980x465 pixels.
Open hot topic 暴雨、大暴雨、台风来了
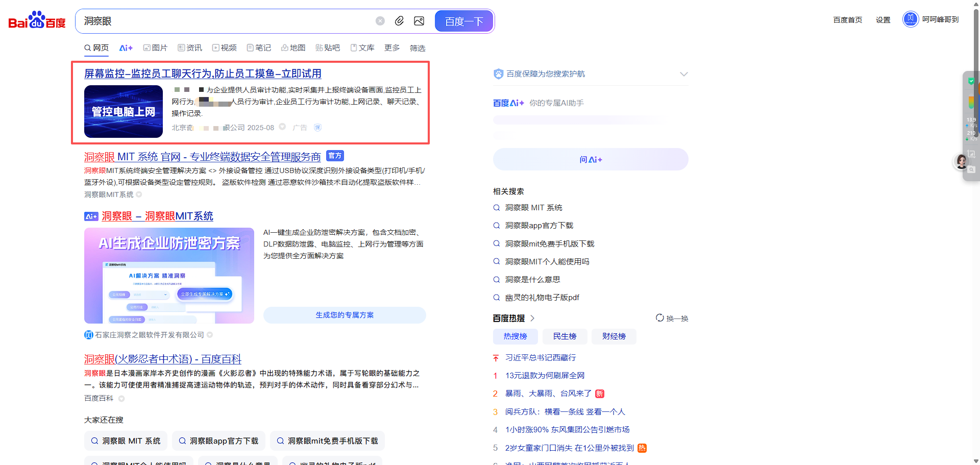pos(548,393)
